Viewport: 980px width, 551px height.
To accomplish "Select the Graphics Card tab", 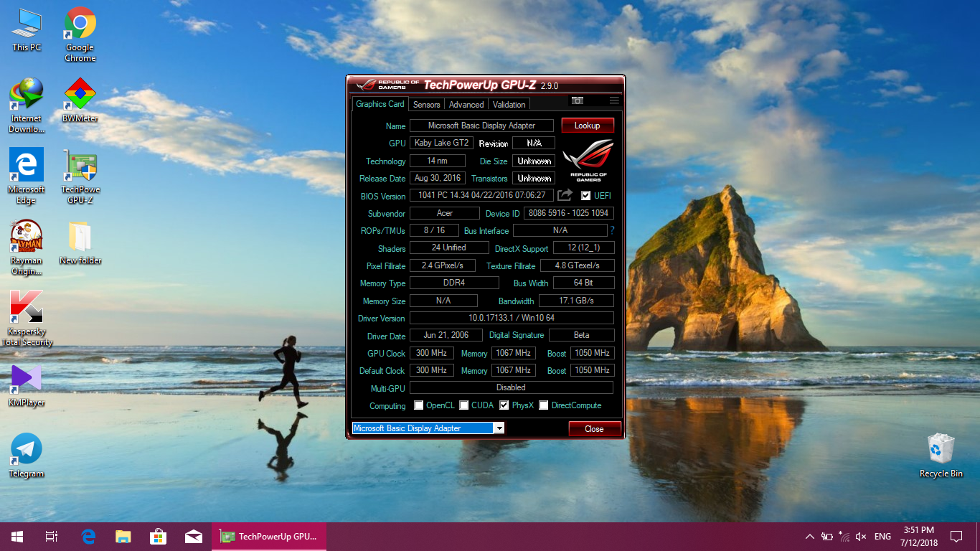I will (380, 104).
